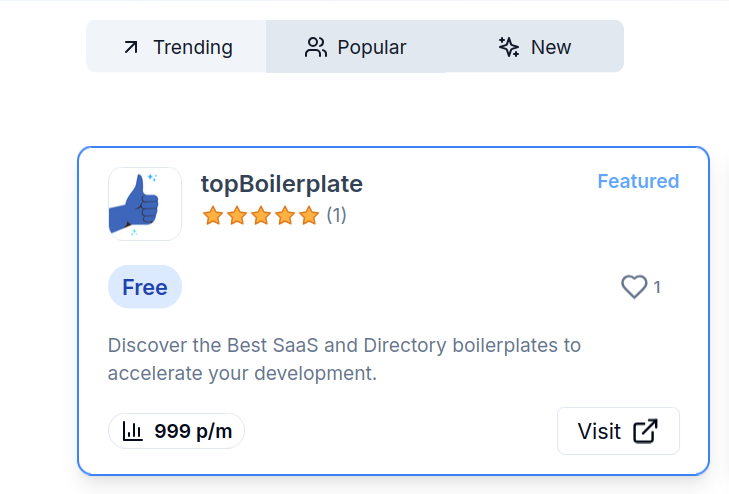Open the topBoilerplate thumbs-up logo
This screenshot has width=729, height=494.
(145, 204)
